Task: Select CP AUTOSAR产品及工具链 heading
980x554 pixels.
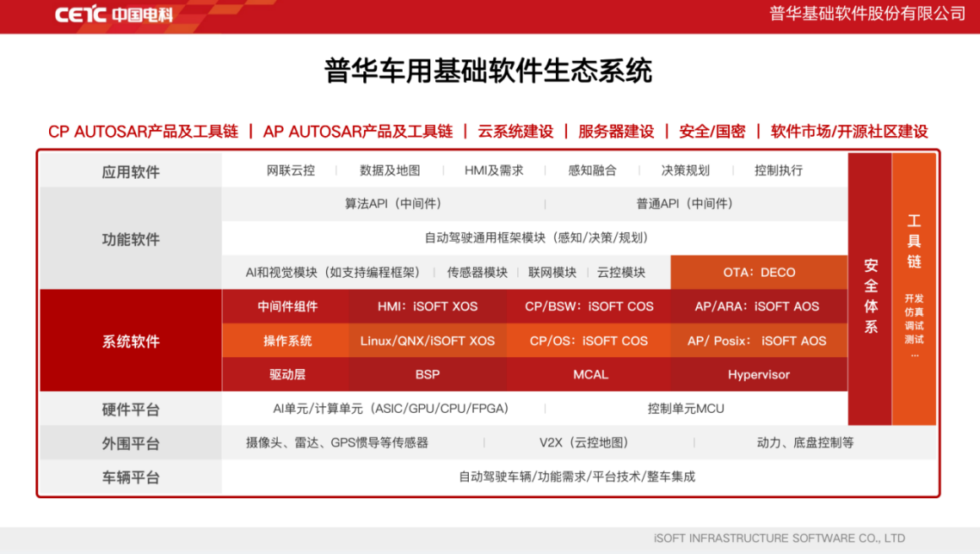Action: pos(143,132)
